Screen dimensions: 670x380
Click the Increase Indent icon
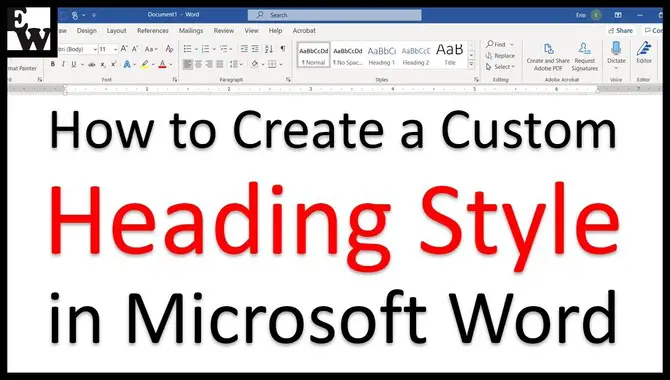point(255,49)
